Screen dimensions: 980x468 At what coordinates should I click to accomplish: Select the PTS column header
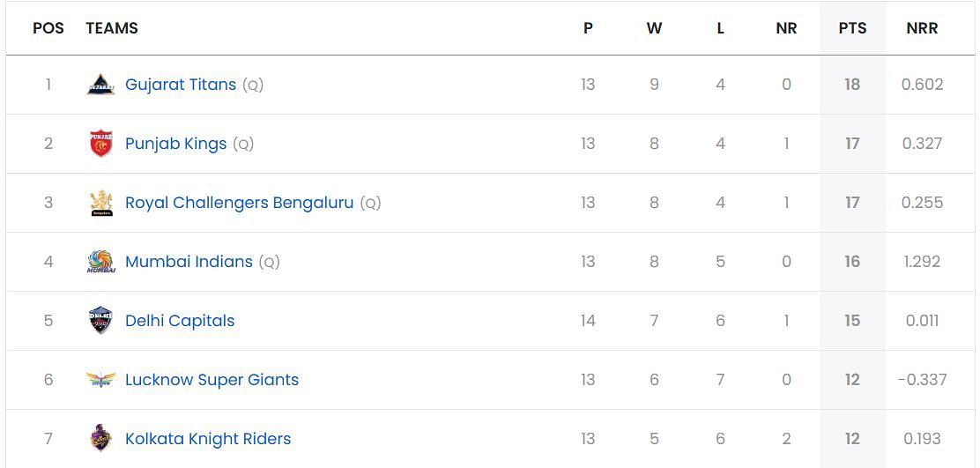tap(852, 28)
